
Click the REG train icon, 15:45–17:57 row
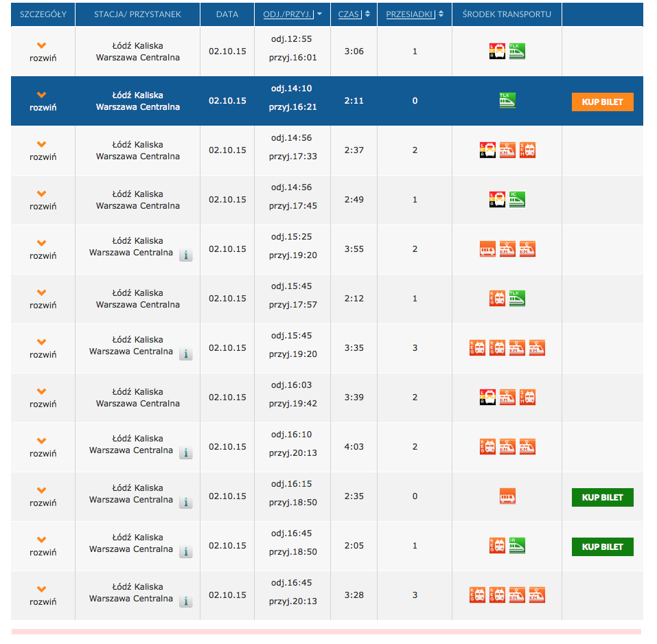pos(497,299)
